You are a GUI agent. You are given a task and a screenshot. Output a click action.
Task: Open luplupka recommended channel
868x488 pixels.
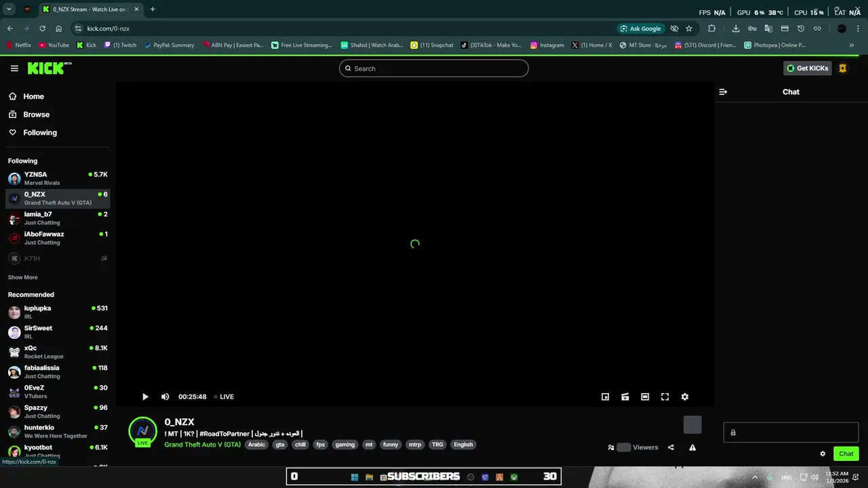58,312
